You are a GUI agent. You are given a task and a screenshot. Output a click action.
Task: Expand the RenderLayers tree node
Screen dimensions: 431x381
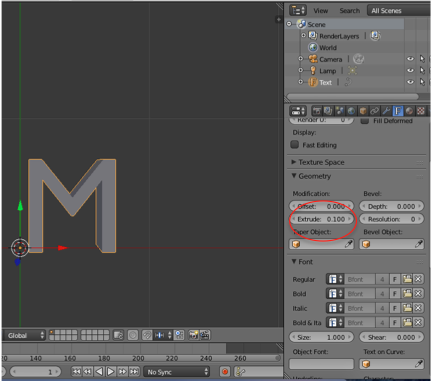[303, 35]
